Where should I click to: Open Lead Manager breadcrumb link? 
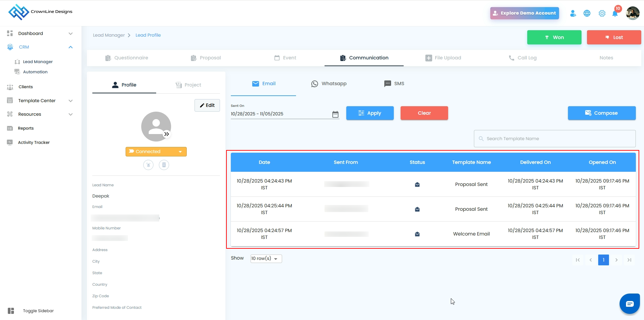point(109,35)
